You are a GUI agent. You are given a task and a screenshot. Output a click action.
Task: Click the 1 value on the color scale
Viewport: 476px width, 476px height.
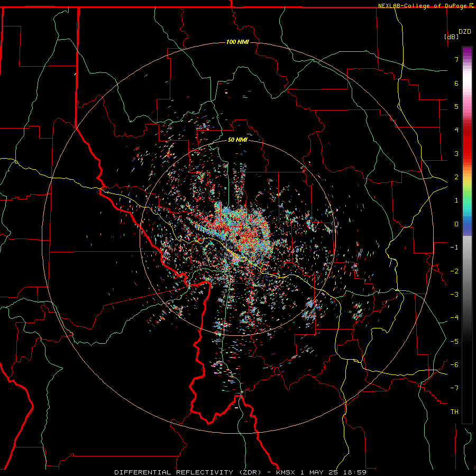tap(456, 200)
